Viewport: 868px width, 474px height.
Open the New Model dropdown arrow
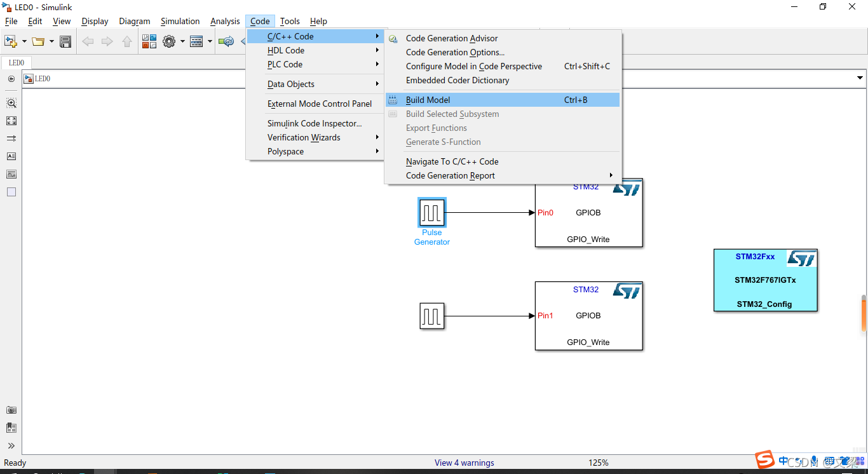(24, 41)
